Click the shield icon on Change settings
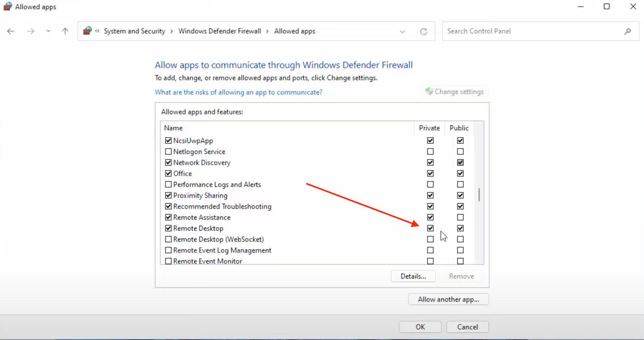The width and height of the screenshot is (644, 340). 429,92
